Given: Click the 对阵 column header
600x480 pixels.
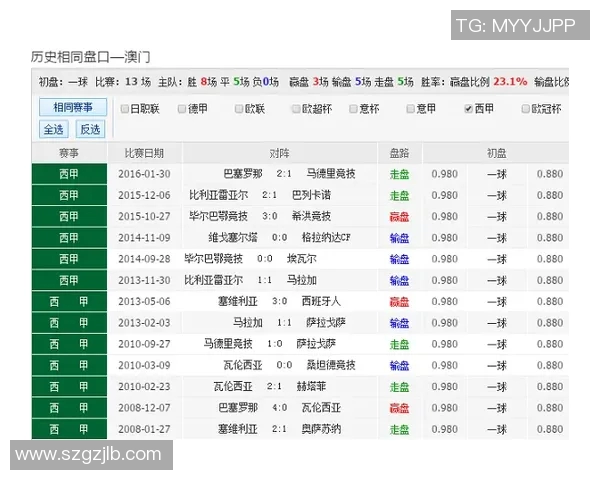Looking at the screenshot, I should [280, 153].
